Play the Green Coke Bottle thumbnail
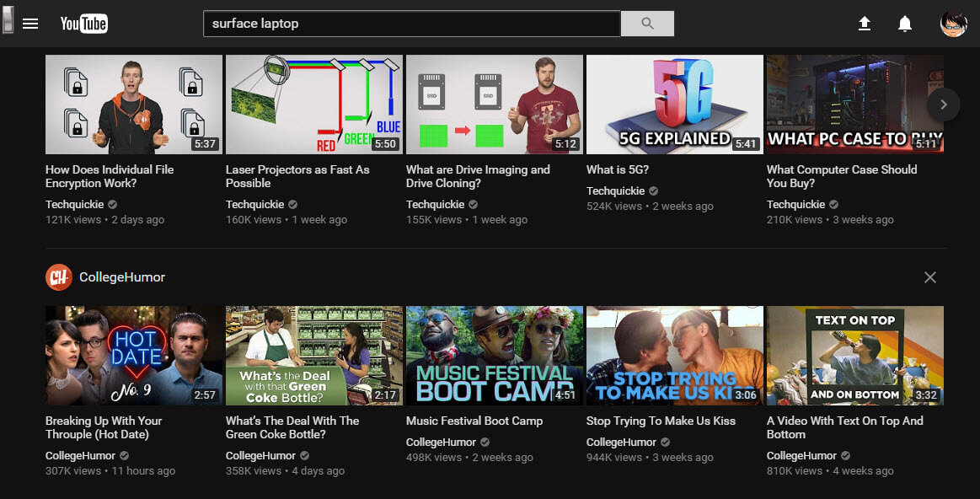This screenshot has width=980, height=499. coord(313,355)
